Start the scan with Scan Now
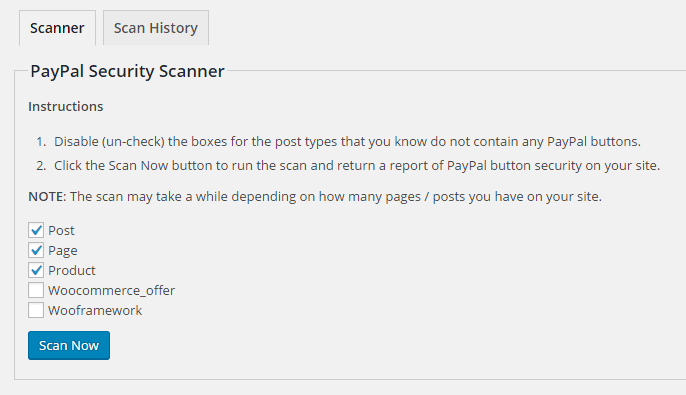Screen dimensions: 686x395 [69, 346]
